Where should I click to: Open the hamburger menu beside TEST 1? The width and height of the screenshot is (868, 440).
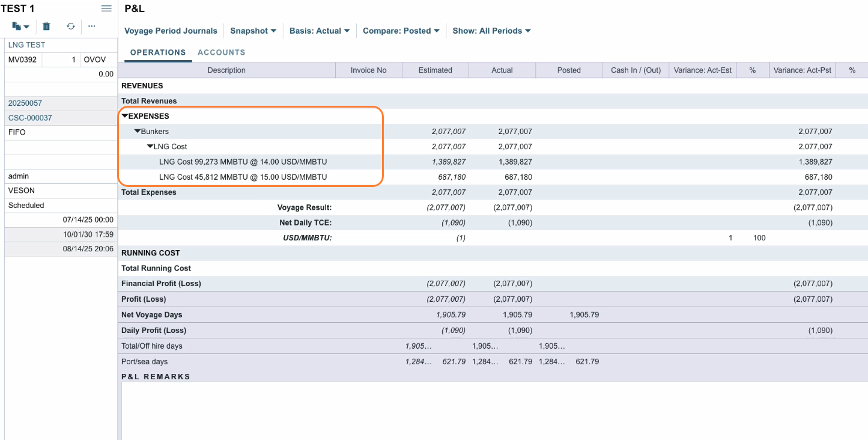[x=106, y=8]
